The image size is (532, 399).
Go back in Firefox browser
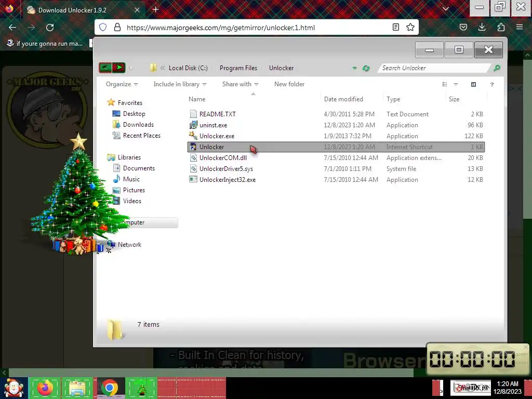pyautogui.click(x=12, y=28)
